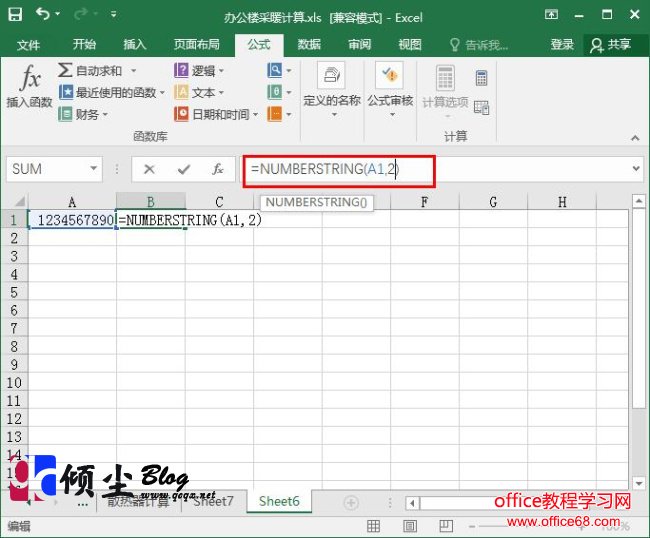The image size is (650, 538).
Task: Open the 公式审核 group
Action: [390, 89]
